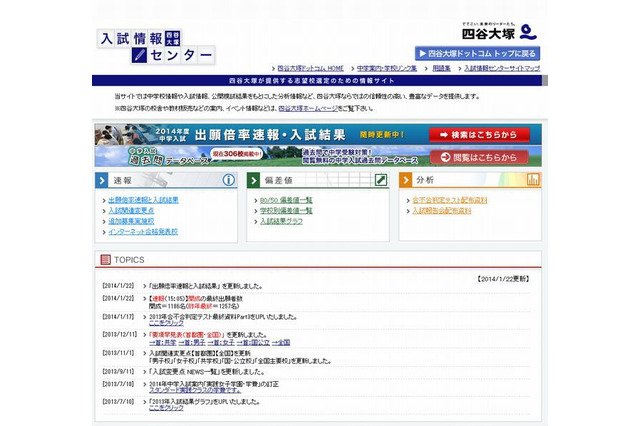This screenshot has height=426, width=640.
Task: Open →首:女子 link
Action: pos(221,342)
